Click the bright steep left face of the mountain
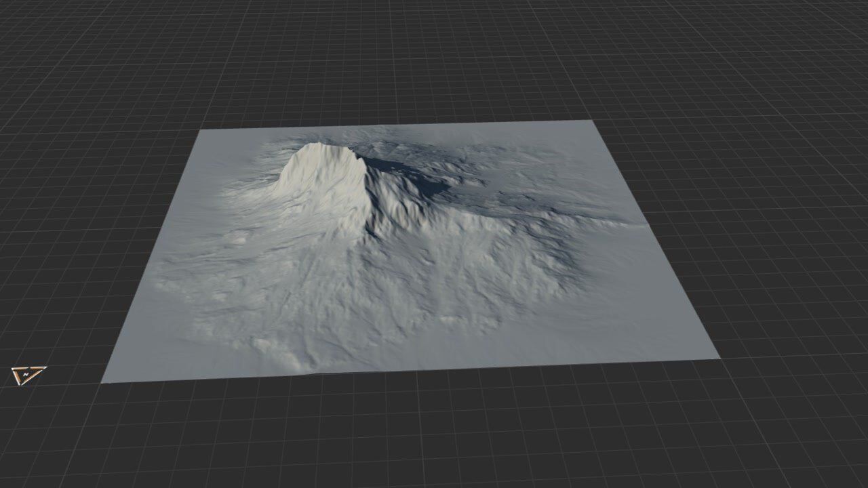 coord(298,176)
